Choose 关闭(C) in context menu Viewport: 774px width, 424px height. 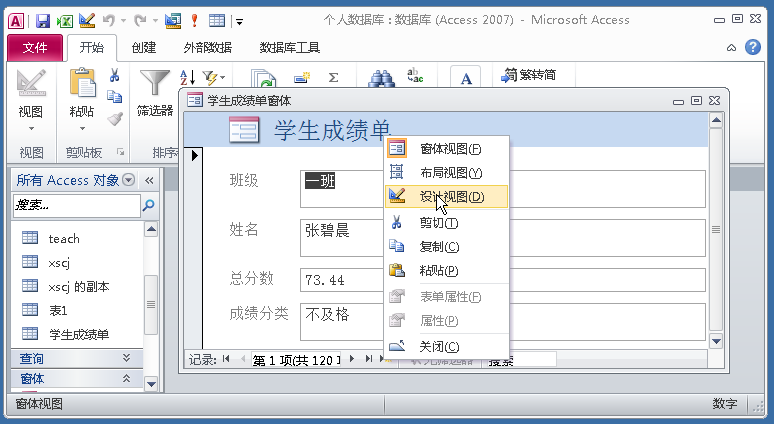point(446,347)
